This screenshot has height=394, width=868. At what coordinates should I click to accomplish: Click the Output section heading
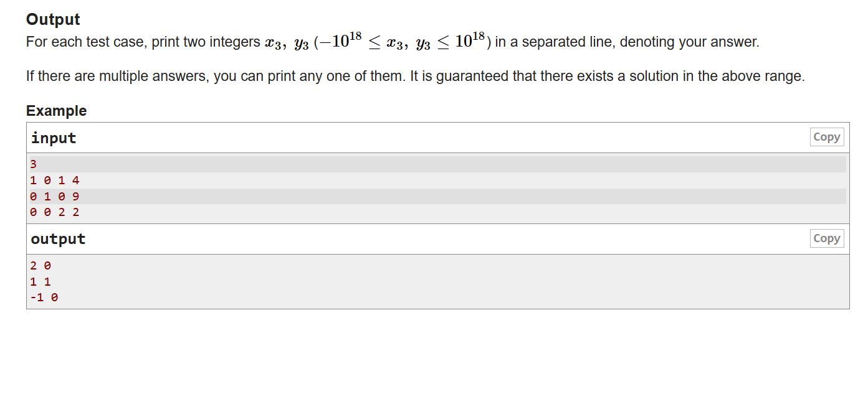[53, 19]
